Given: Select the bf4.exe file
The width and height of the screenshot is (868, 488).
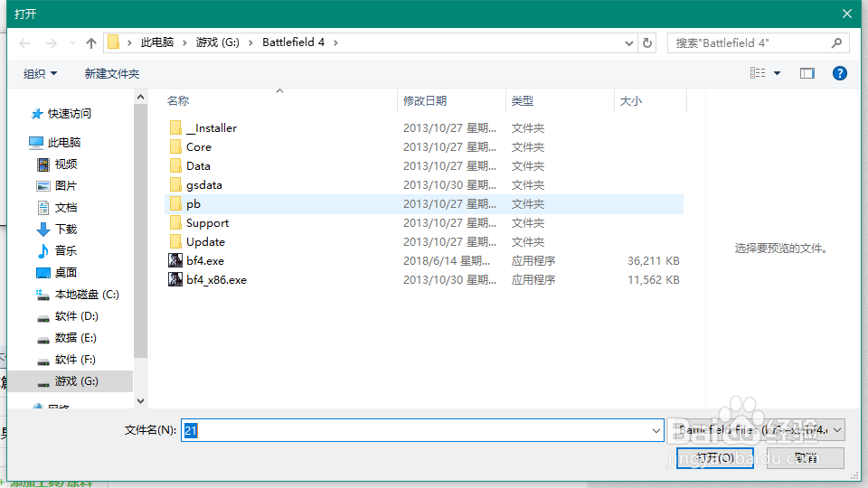Looking at the screenshot, I should tap(205, 260).
